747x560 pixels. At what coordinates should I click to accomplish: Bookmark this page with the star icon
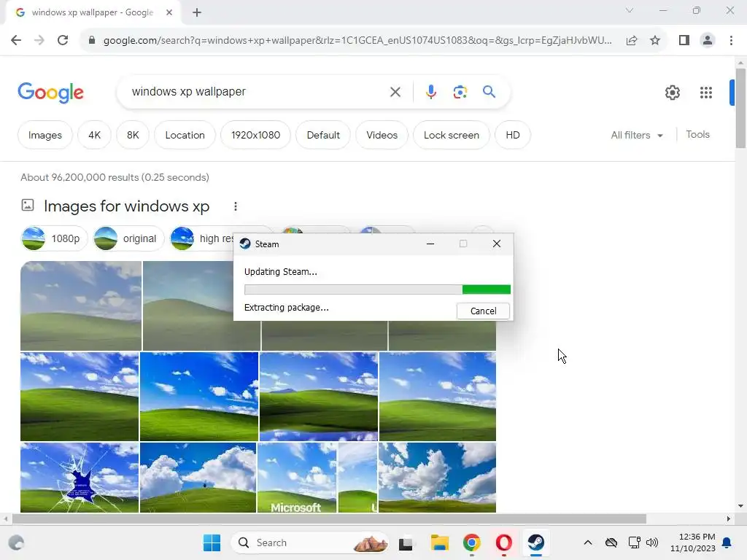[x=655, y=41]
